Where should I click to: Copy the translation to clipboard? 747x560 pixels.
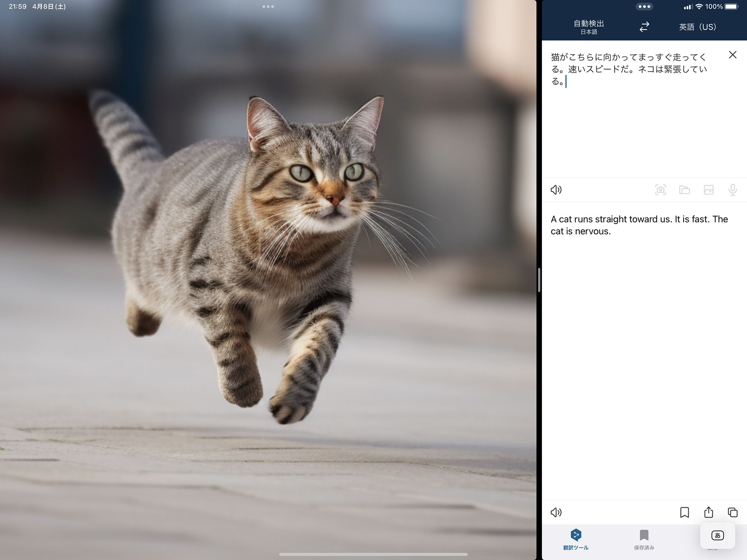(x=732, y=512)
